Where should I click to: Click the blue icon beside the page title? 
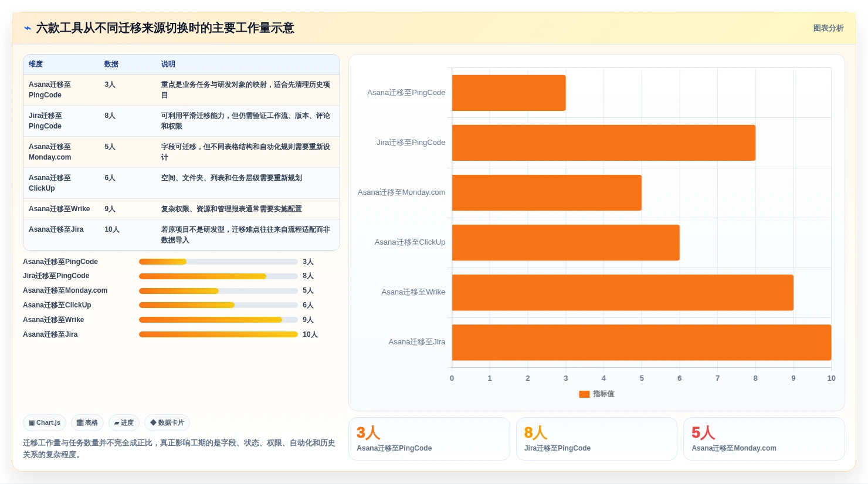[27, 28]
